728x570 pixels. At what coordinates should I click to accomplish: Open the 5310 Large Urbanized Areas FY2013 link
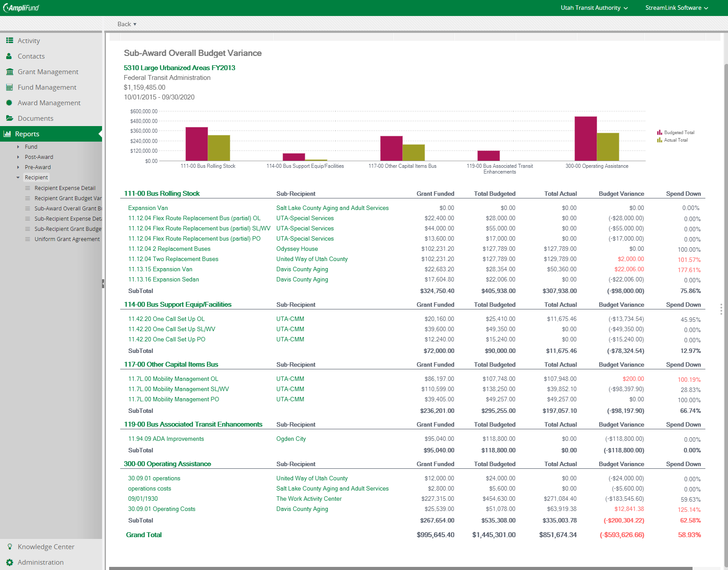[179, 67]
